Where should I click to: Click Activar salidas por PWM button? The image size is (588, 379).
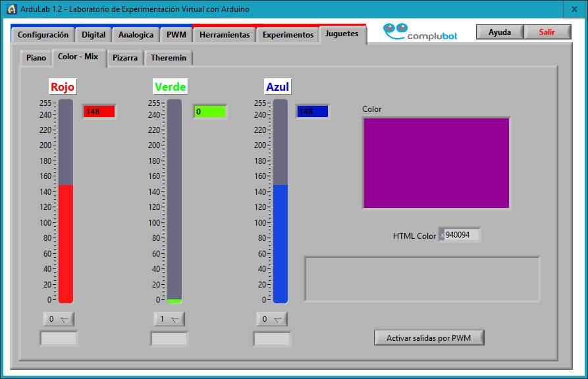(x=430, y=338)
